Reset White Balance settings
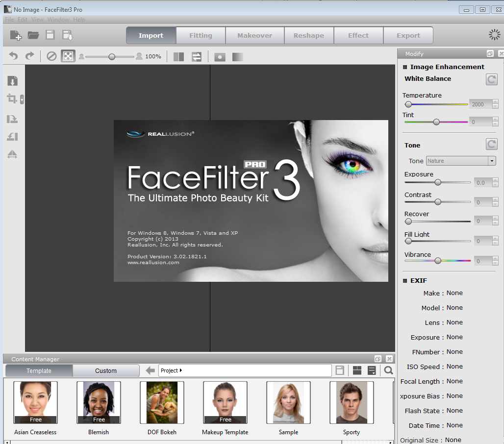 coord(491,79)
